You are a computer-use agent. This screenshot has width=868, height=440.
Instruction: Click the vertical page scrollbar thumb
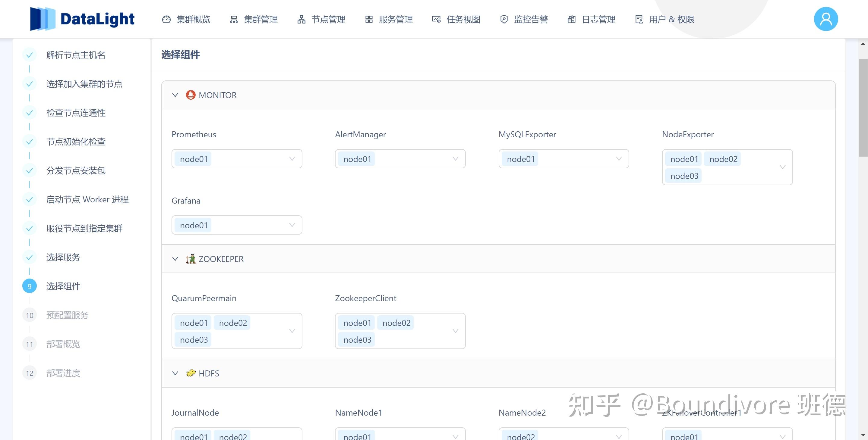(x=863, y=108)
